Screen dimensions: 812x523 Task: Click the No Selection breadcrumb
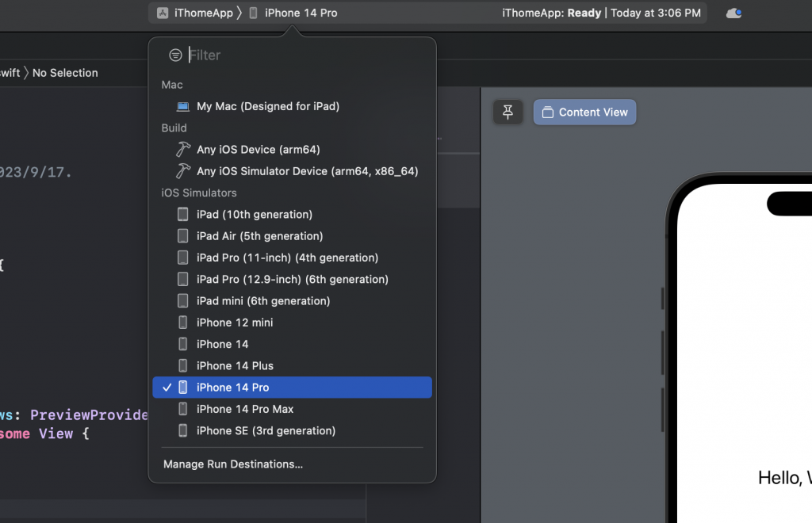click(65, 73)
